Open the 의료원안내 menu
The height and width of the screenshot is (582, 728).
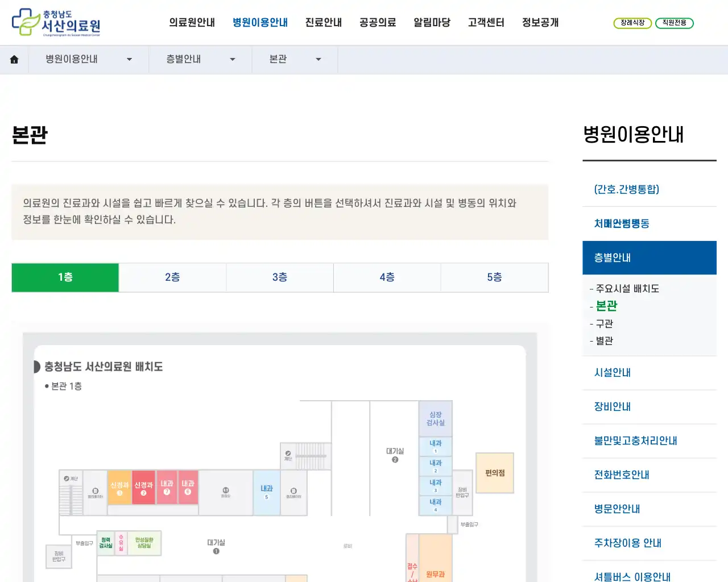coord(192,23)
